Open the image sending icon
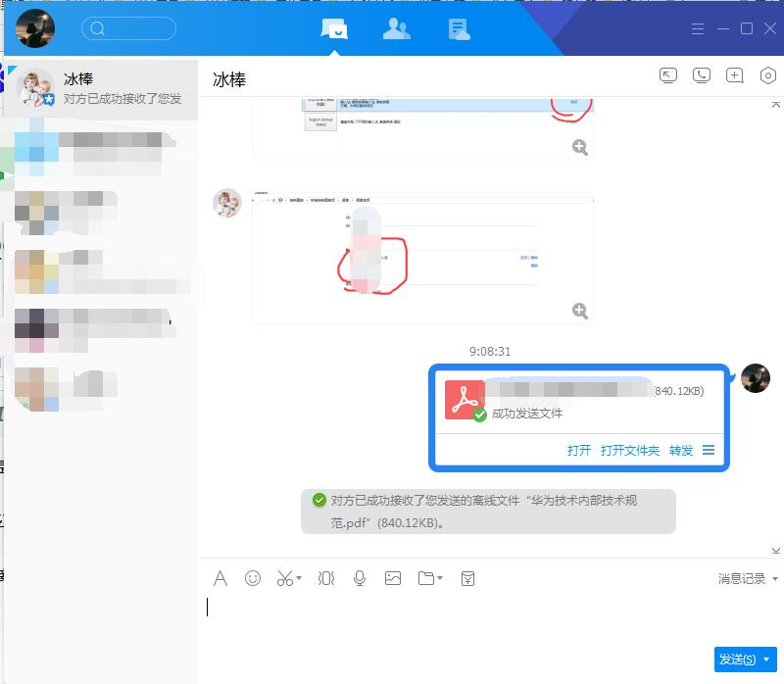 coord(392,578)
